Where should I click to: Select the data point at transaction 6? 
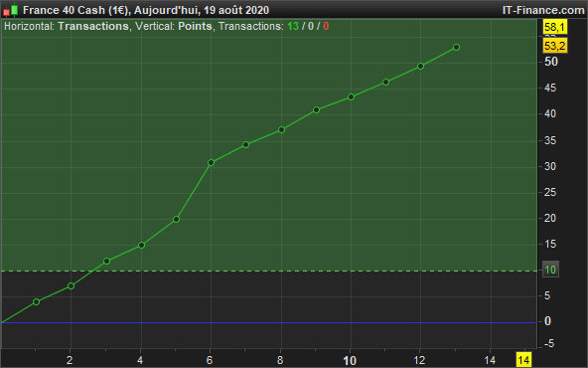tap(212, 162)
